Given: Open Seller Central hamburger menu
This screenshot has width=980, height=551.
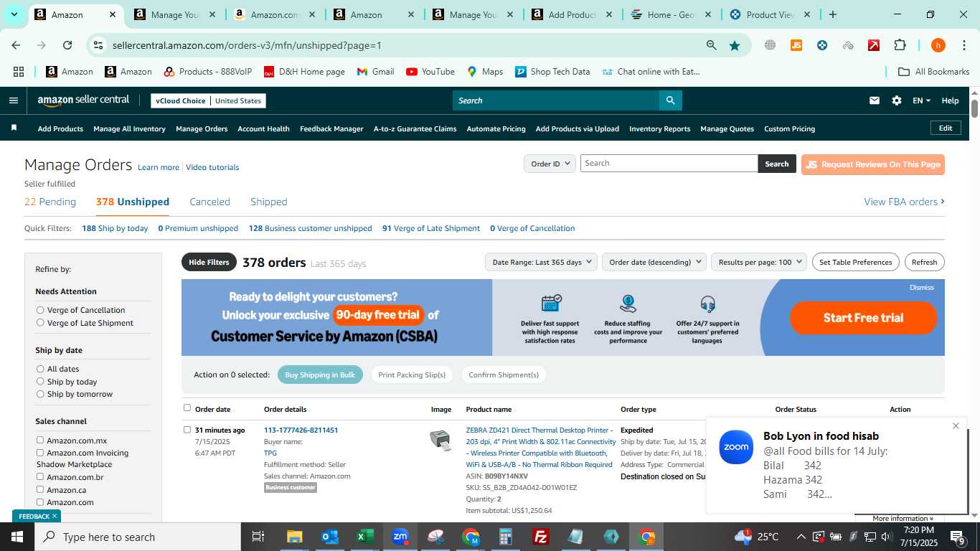Looking at the screenshot, I should (13, 100).
